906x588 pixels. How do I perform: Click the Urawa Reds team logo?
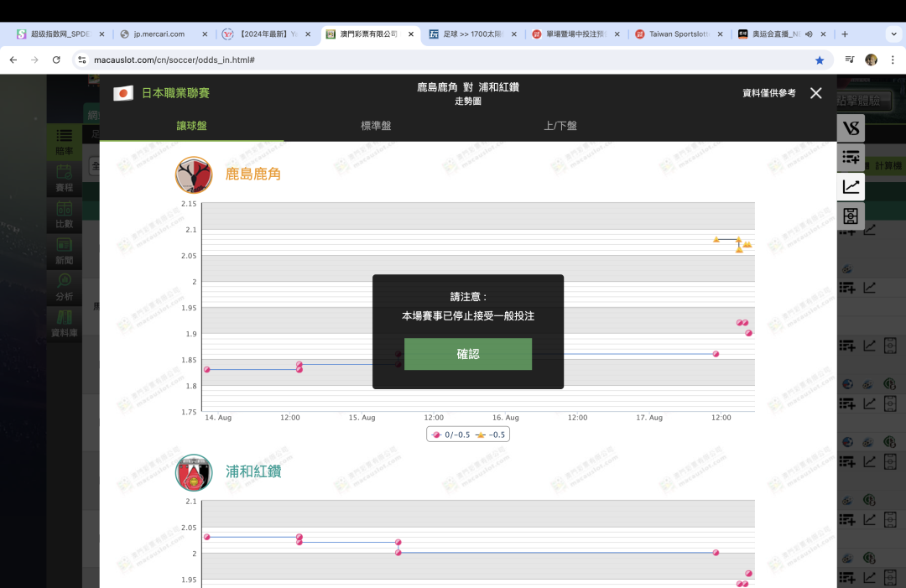tap(194, 472)
